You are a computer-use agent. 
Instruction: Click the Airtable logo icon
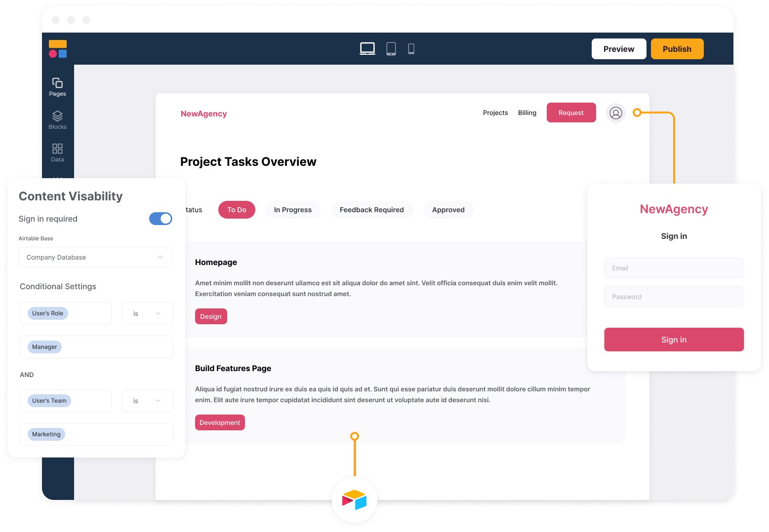pos(355,500)
